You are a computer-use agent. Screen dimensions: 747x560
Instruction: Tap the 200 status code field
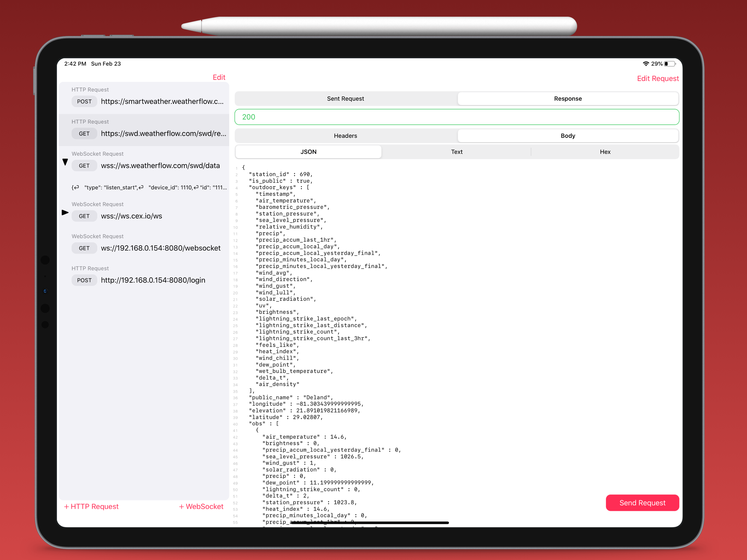click(457, 117)
